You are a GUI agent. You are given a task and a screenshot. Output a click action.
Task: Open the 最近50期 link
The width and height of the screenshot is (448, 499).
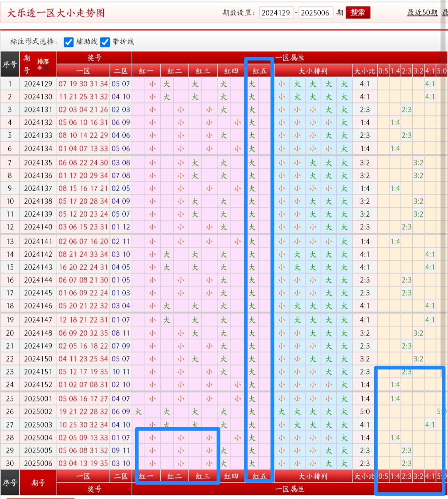[x=422, y=12]
